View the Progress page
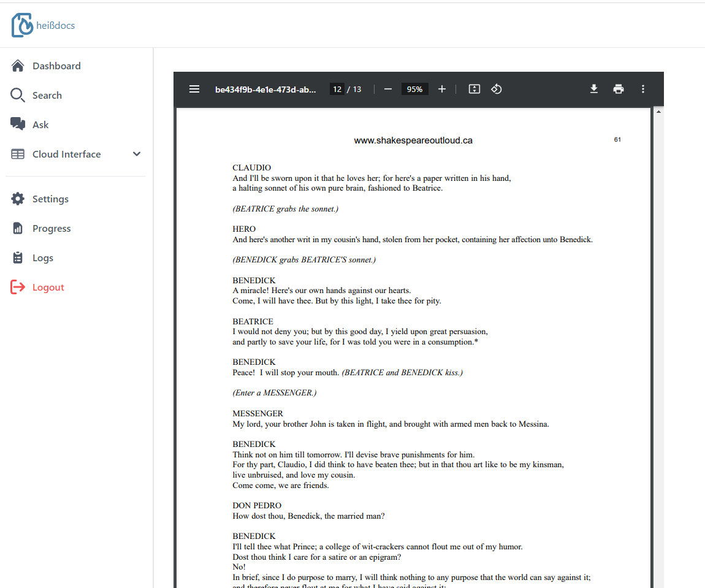This screenshot has width=705, height=588. pyautogui.click(x=51, y=229)
